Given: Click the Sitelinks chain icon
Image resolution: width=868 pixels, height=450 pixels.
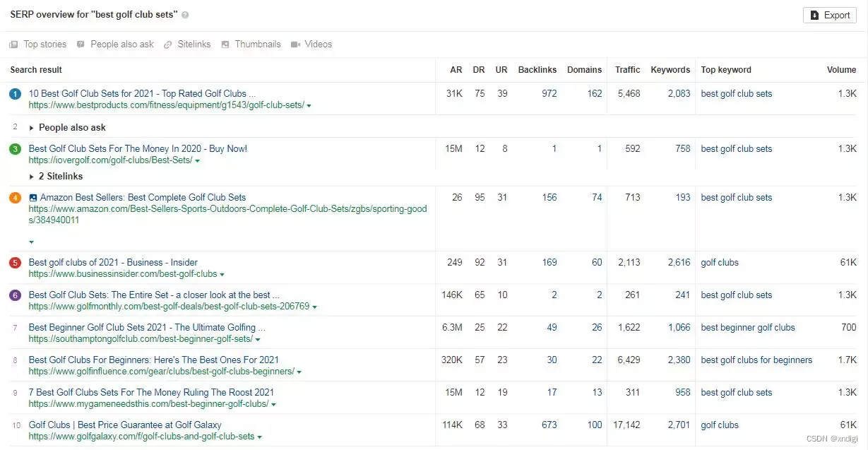Looking at the screenshot, I should click(168, 45).
